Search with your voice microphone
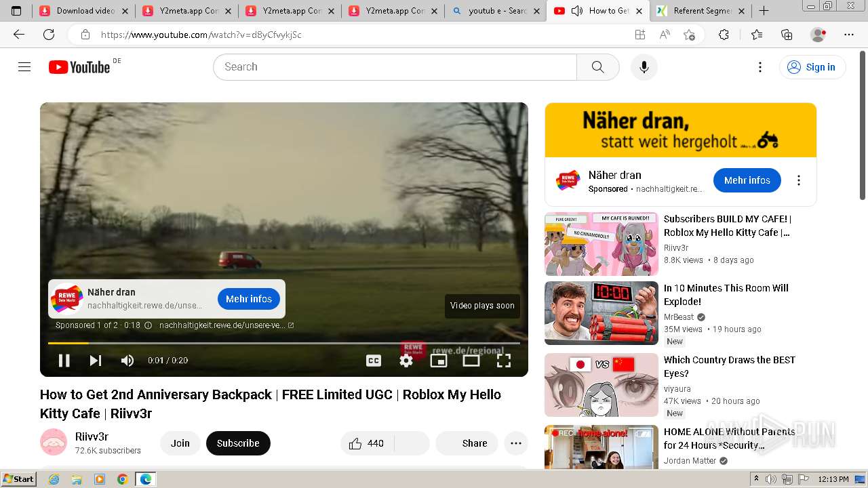 [644, 67]
